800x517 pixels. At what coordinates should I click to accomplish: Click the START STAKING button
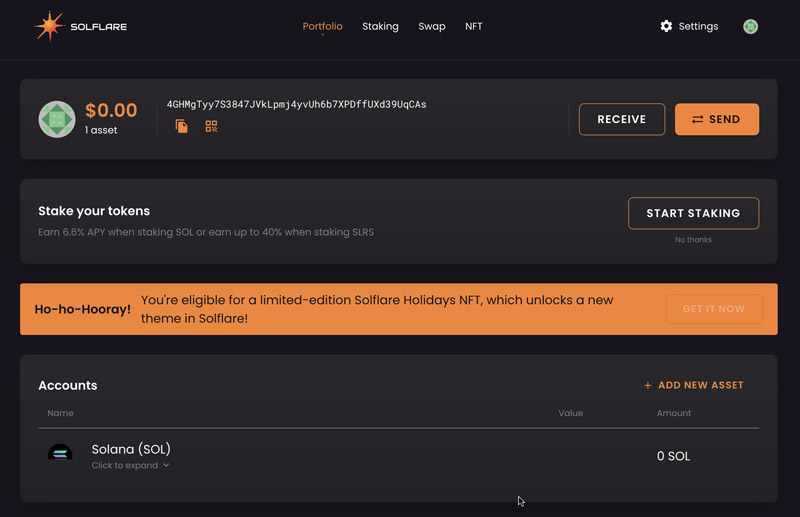[x=693, y=213]
